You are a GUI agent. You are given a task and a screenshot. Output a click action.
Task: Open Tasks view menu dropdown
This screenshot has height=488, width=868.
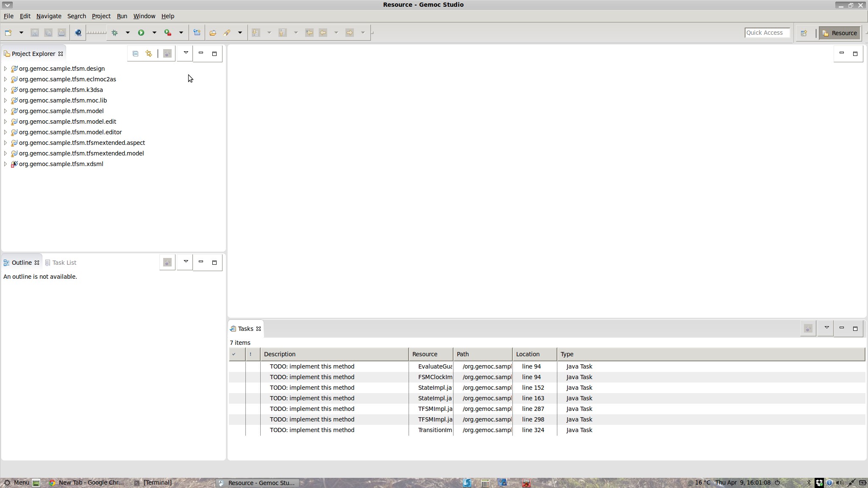pos(826,328)
